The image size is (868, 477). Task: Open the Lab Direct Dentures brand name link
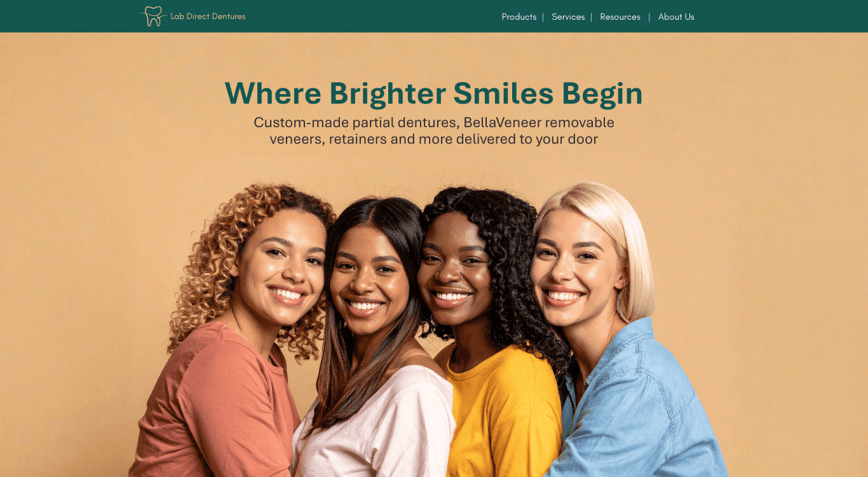click(208, 17)
